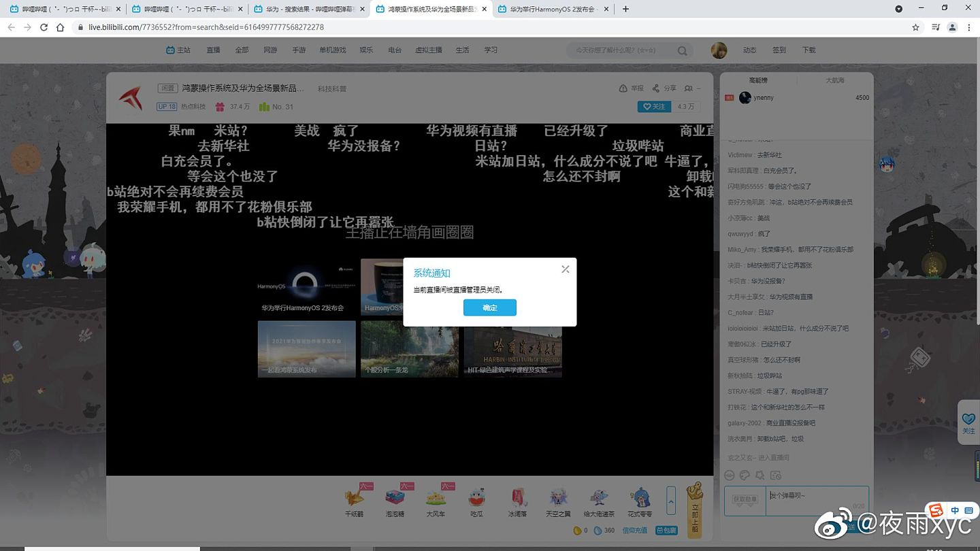Open the 手游 navigation item

299,50
